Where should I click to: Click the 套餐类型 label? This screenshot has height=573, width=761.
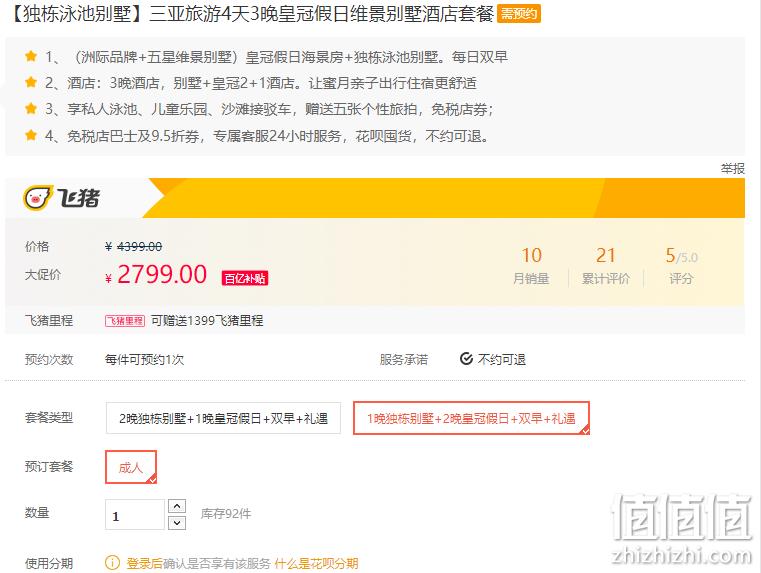coord(49,417)
